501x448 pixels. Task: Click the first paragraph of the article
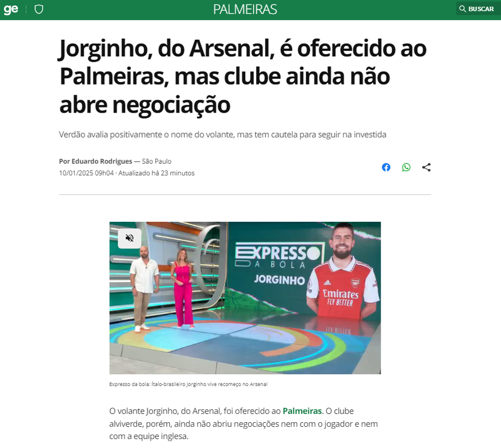[x=244, y=423]
